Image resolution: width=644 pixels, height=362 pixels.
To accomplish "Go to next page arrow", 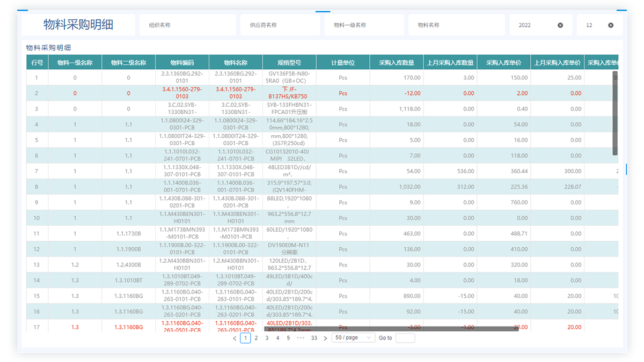I will 325,338.
